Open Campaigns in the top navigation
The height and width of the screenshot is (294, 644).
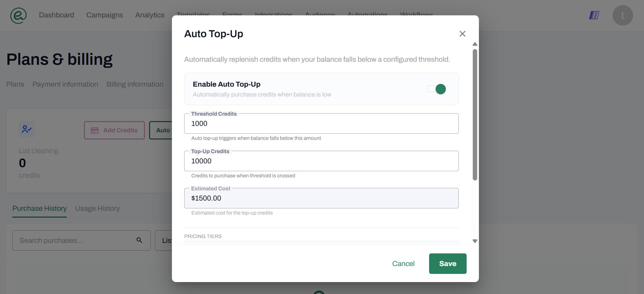click(104, 15)
